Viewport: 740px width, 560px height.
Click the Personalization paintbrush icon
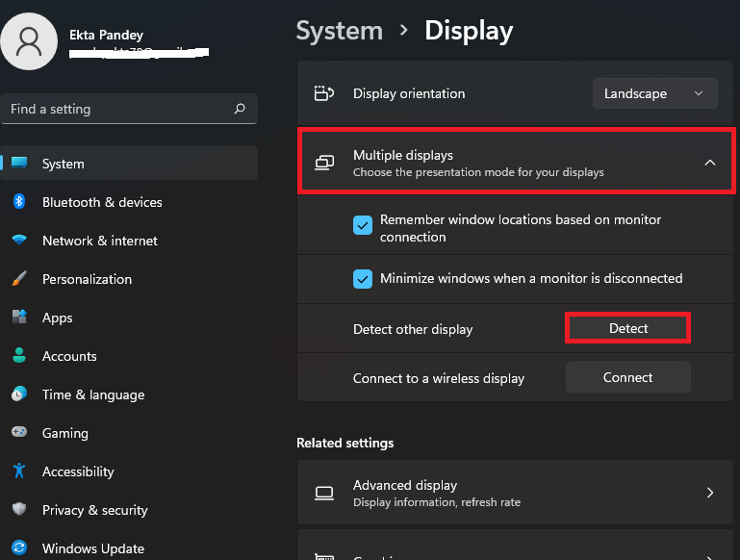coord(19,279)
